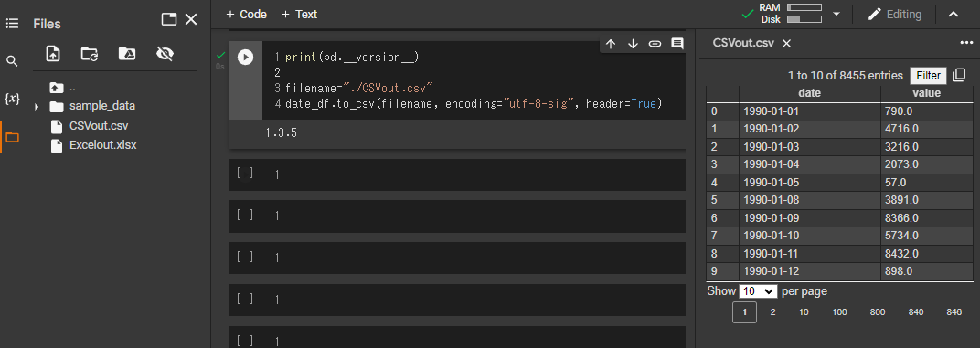Go to page 2 of table

point(772,311)
